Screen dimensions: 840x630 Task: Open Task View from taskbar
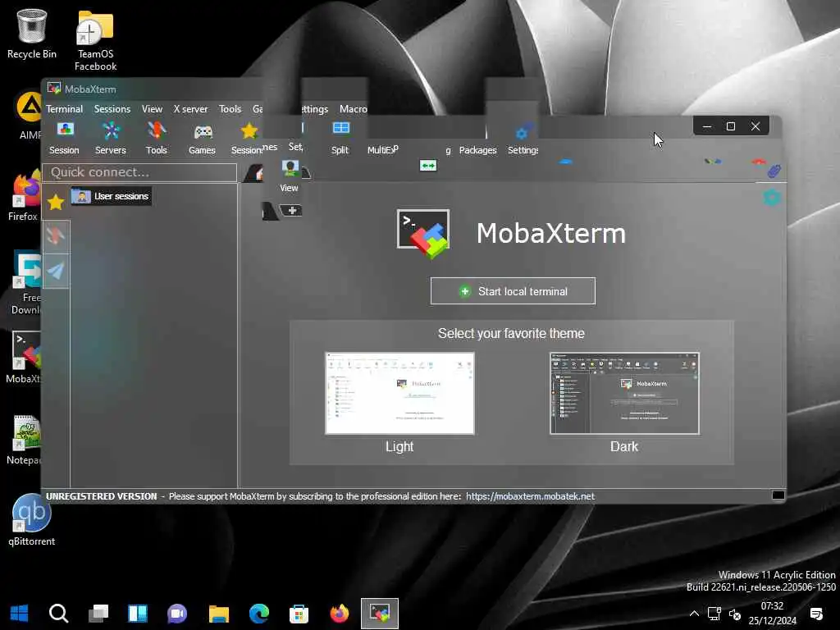98,614
